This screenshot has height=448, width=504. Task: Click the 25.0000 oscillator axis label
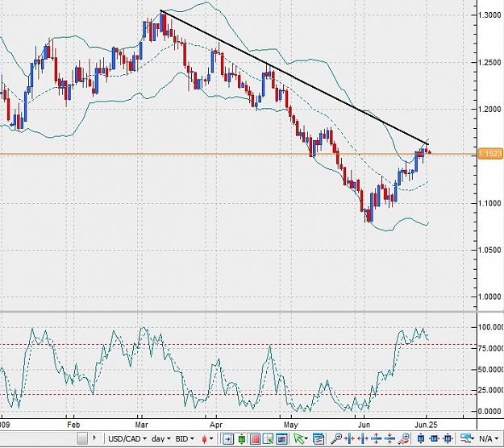(491, 391)
